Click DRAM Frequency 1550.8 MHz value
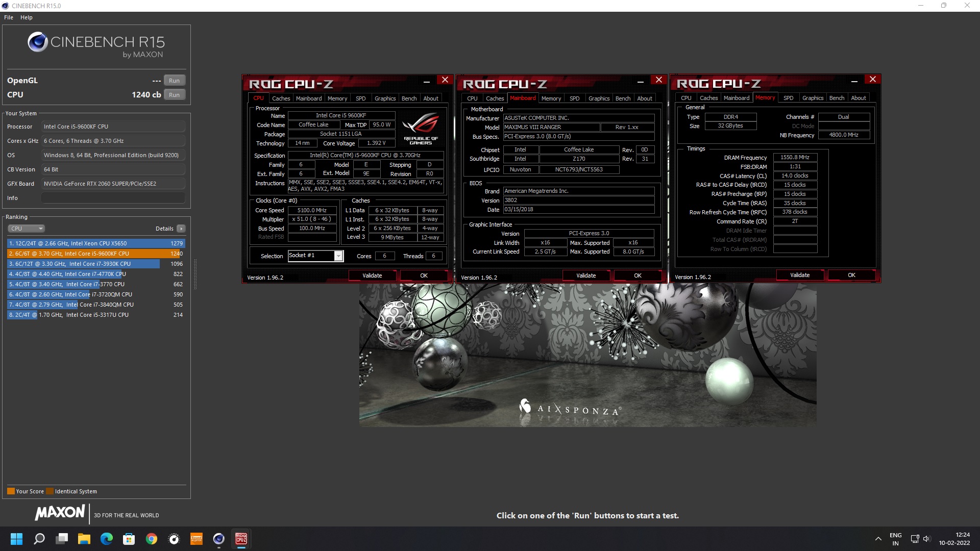Viewport: 980px width, 551px height. [x=795, y=158]
